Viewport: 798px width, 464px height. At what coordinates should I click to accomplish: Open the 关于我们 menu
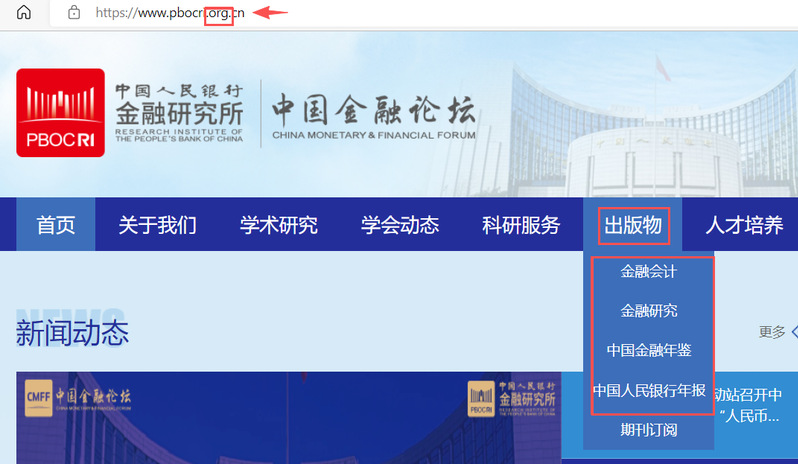tap(157, 225)
